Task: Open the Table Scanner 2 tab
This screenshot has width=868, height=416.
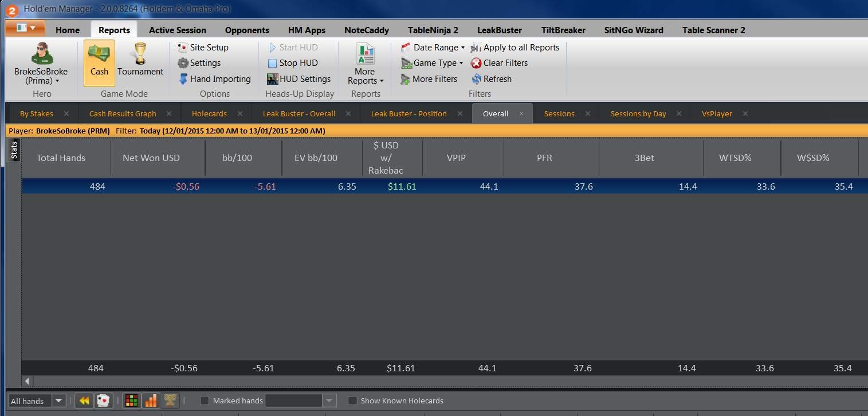Action: (x=714, y=30)
